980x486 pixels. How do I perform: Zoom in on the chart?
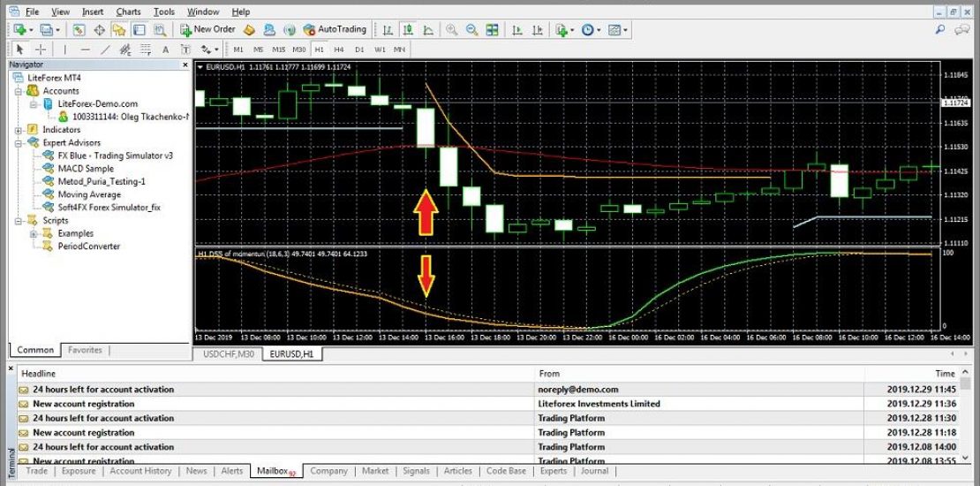coord(452,29)
